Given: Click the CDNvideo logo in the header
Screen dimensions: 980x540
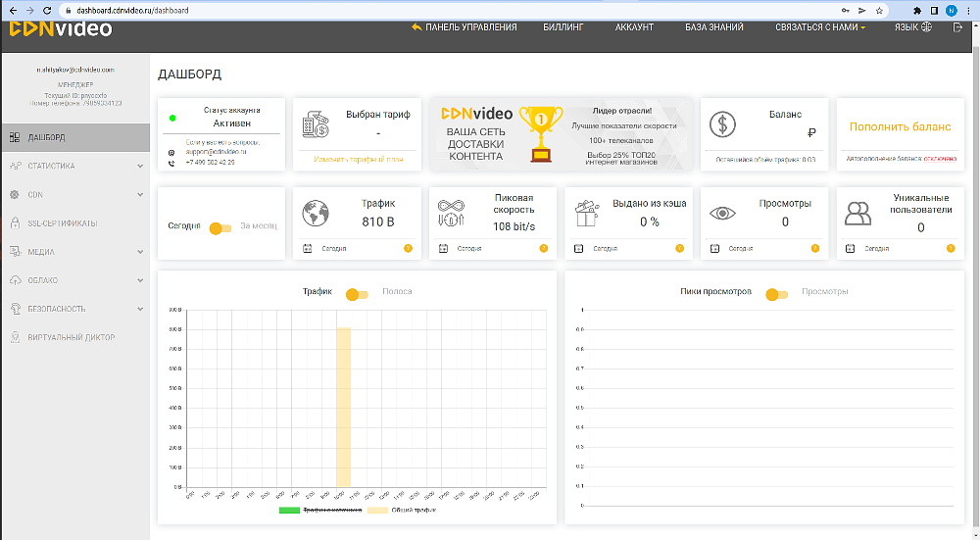Looking at the screenshot, I should click(61, 28).
